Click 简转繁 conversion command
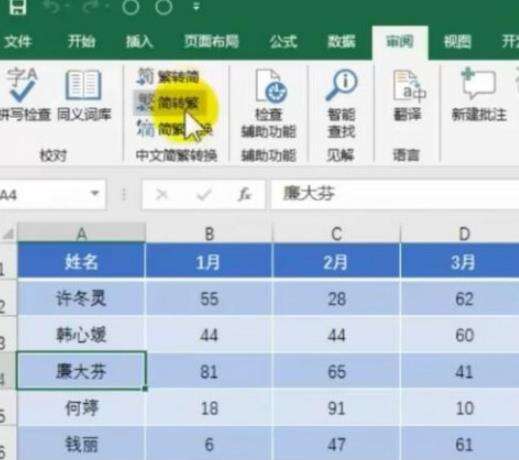 [169, 103]
